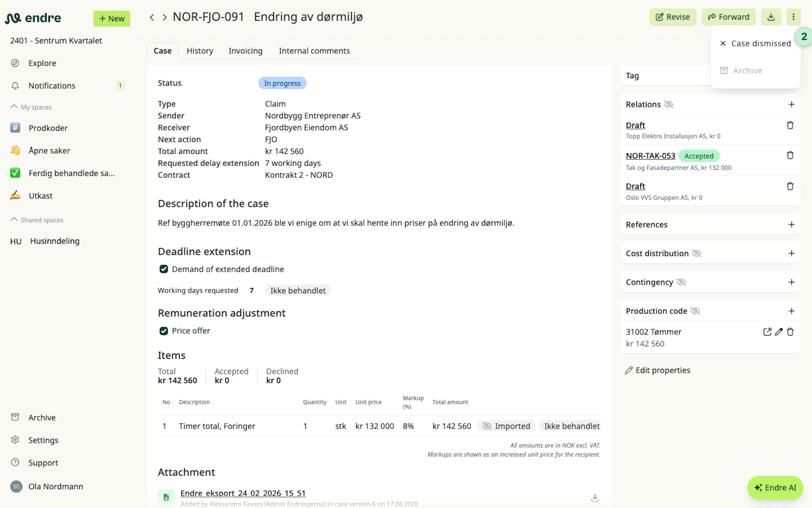Viewport: 812px width, 508px height.
Task: Switch to the History tab
Action: [x=200, y=51]
